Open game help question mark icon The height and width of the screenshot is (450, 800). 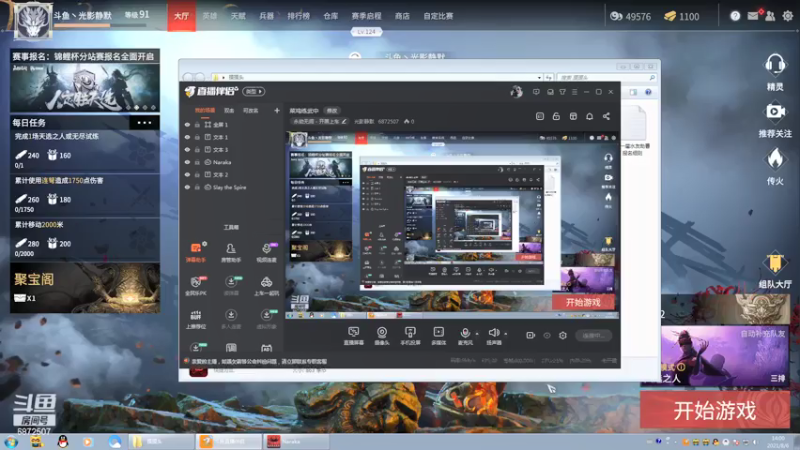tap(735, 16)
